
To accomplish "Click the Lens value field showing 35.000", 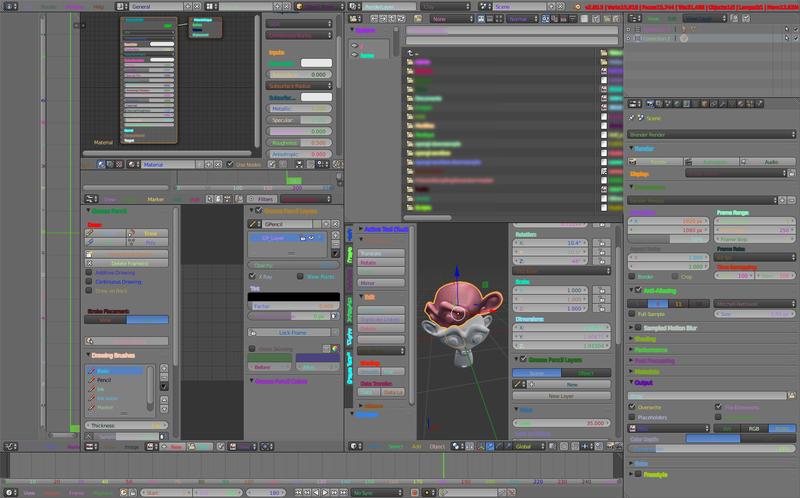I will [x=560, y=423].
